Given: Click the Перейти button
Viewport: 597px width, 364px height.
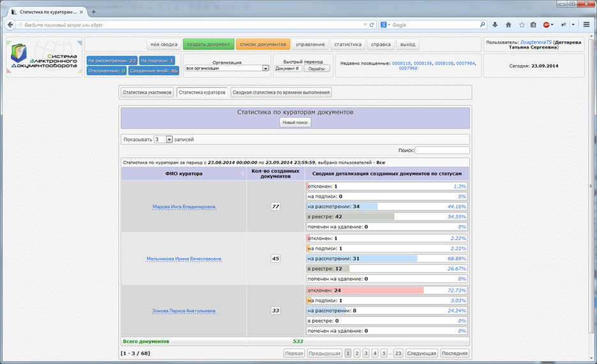Looking at the screenshot, I should (x=317, y=68).
